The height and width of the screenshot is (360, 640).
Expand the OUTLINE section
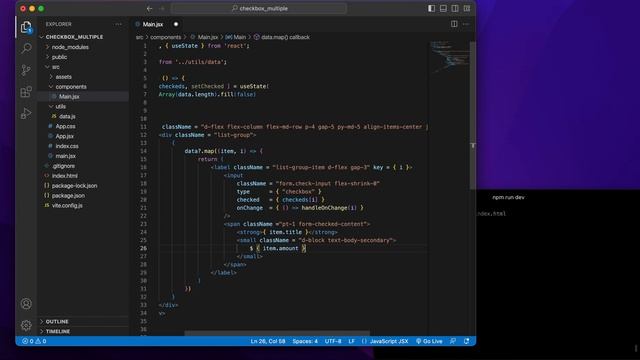coord(57,322)
